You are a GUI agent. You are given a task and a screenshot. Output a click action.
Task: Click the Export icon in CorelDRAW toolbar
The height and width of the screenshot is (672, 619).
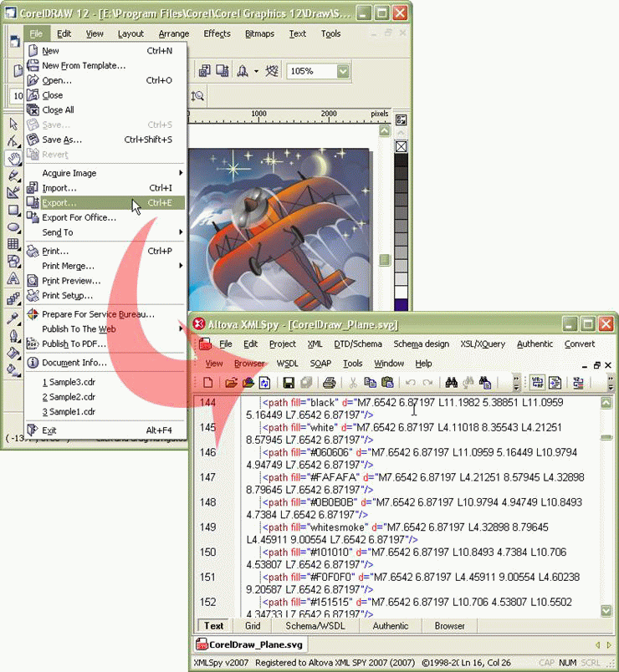[x=222, y=71]
